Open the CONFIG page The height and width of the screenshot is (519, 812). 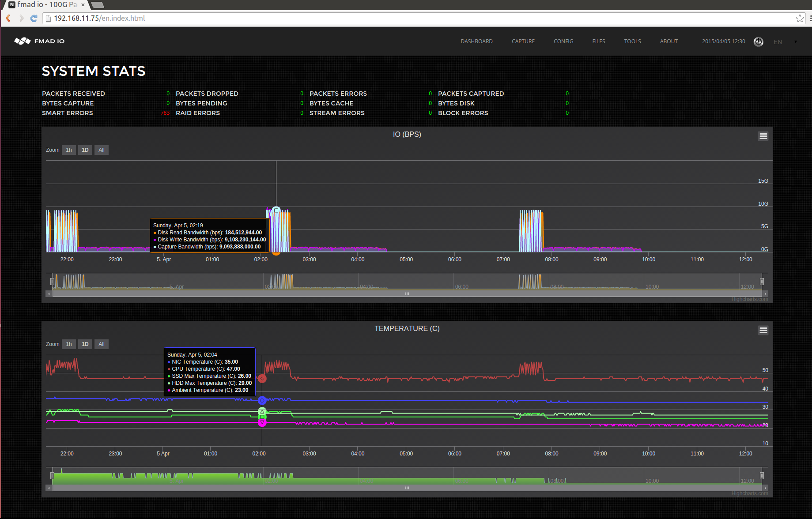point(563,41)
